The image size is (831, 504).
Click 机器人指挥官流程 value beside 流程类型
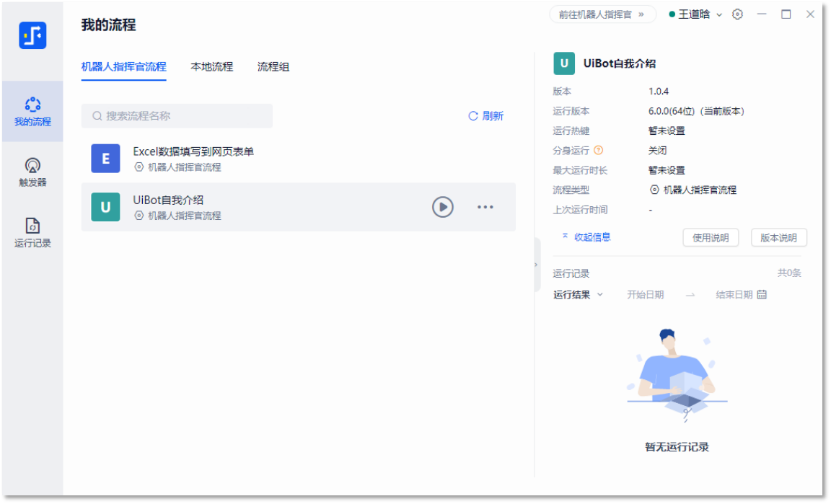click(694, 190)
